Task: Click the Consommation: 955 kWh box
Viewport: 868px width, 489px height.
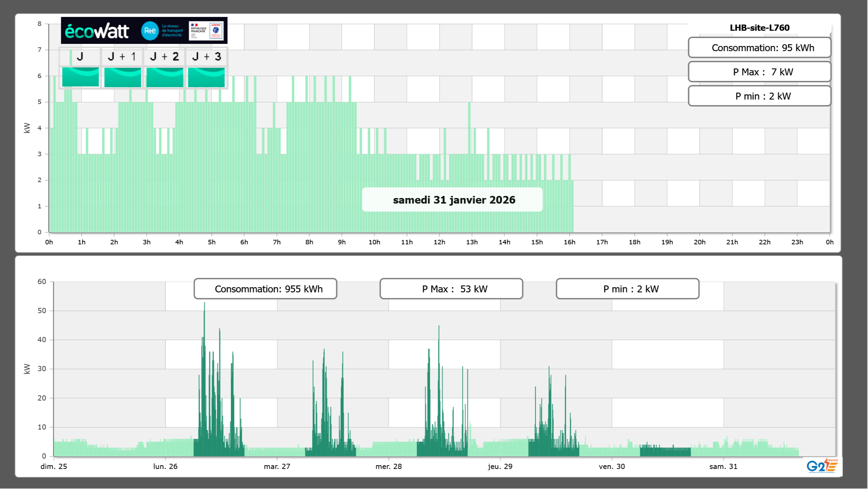Action: [x=265, y=289]
